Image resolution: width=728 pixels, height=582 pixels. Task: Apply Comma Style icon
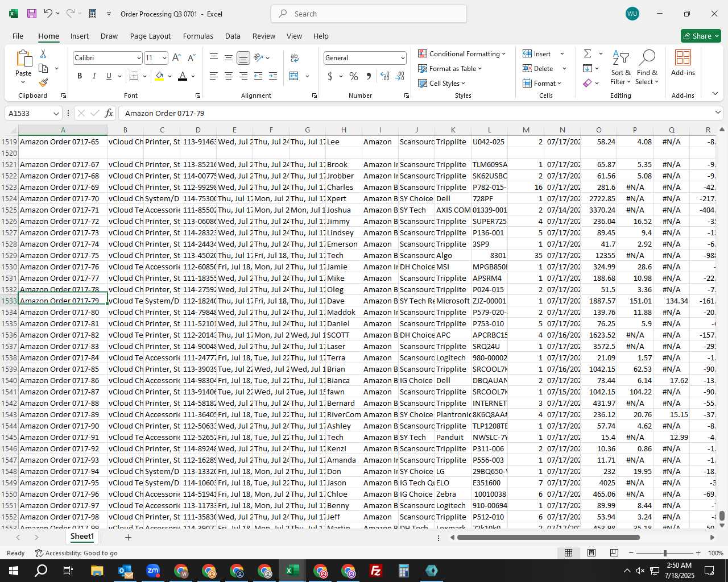click(369, 76)
